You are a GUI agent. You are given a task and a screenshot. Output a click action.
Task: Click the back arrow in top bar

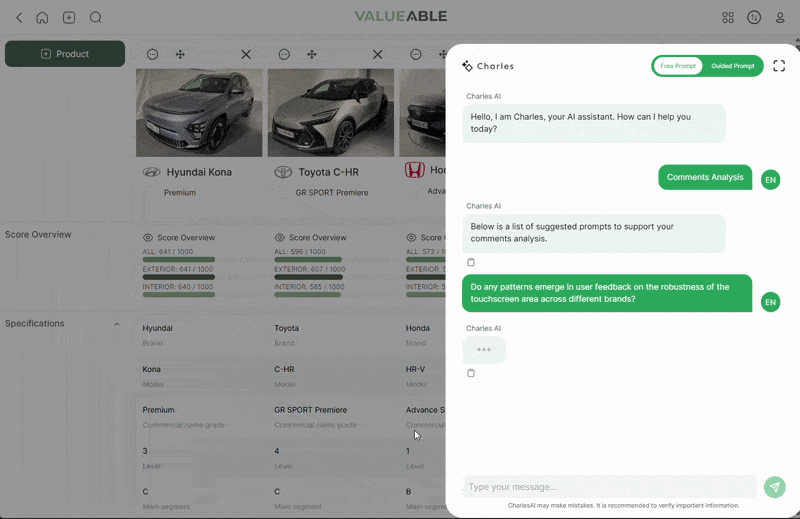(19, 17)
